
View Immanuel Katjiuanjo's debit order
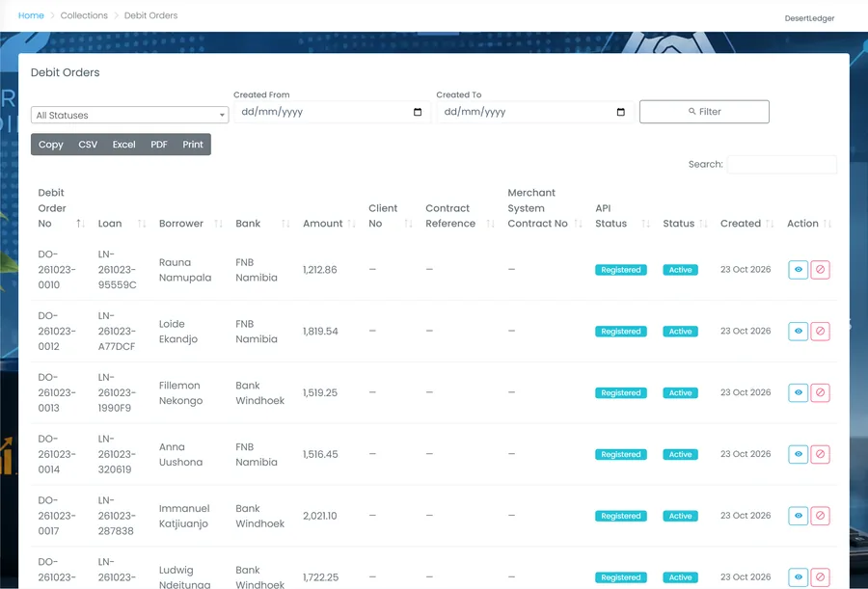tap(798, 516)
